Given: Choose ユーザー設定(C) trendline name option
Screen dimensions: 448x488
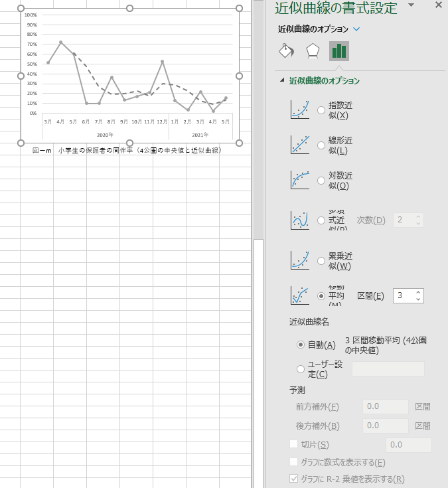Looking at the screenshot, I should (x=301, y=369).
